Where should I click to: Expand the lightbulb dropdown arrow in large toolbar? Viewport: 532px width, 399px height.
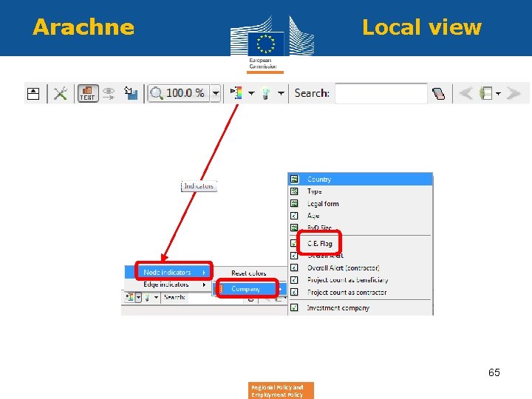pyautogui.click(x=281, y=93)
